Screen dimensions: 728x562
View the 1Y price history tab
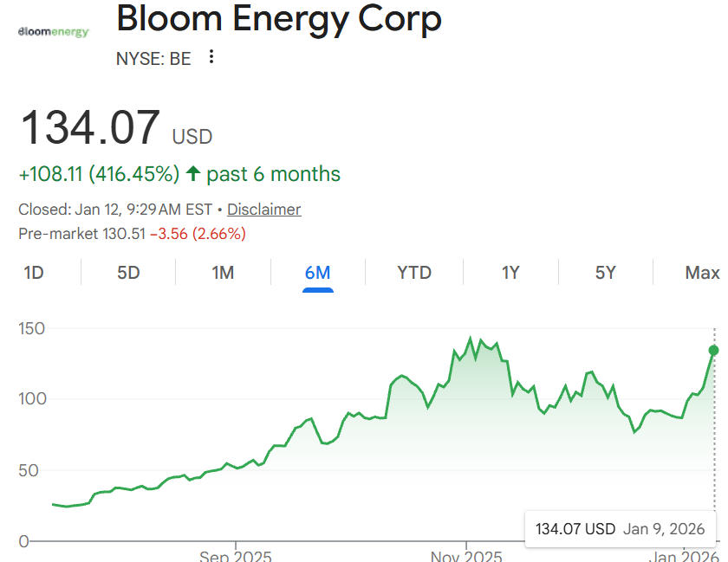click(x=510, y=274)
